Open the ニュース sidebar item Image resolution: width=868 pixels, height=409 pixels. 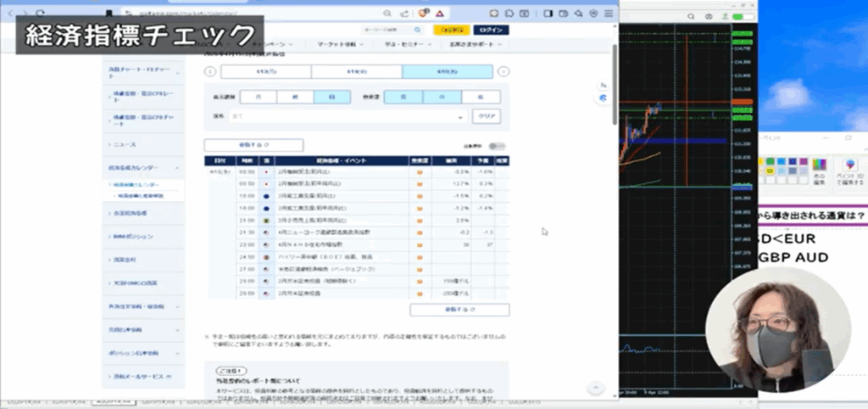point(125,144)
